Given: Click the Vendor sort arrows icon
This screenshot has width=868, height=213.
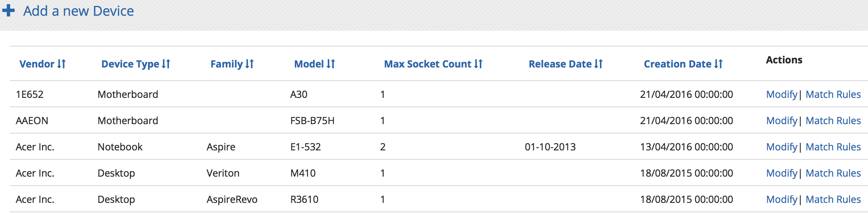Looking at the screenshot, I should (62, 64).
